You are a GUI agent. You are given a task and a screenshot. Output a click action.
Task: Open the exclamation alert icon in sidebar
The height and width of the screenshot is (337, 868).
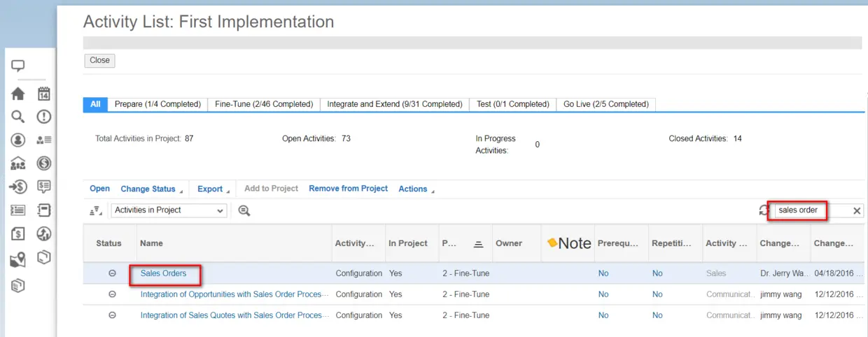pyautogui.click(x=44, y=117)
